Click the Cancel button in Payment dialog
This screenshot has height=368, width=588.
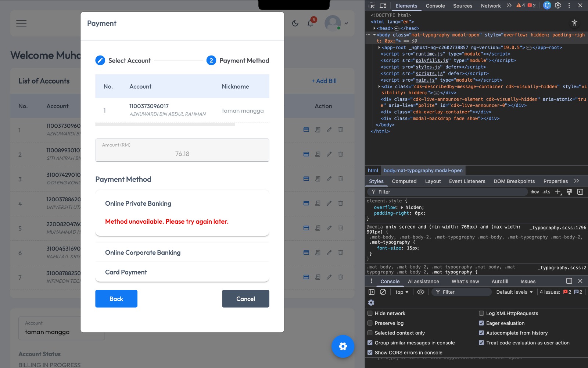coord(245,299)
